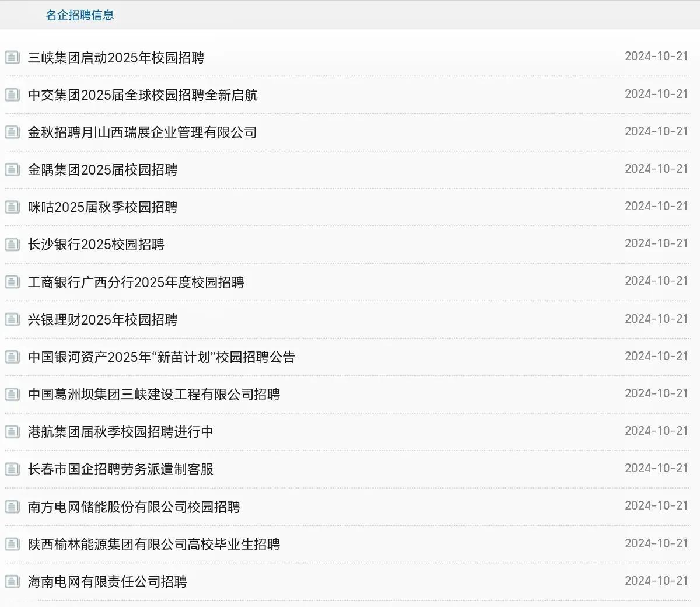Image resolution: width=700 pixels, height=607 pixels.
Task: Click document icon beside 中国银河资产2025年
Action: click(x=12, y=357)
